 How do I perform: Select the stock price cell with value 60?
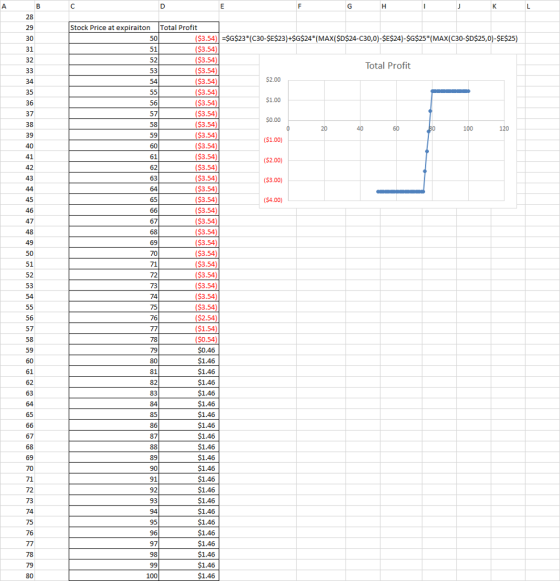click(x=113, y=146)
